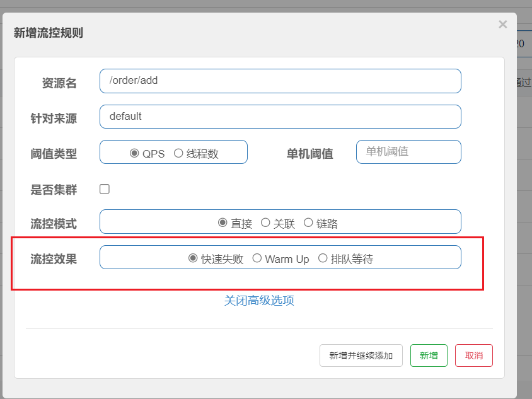This screenshot has width=532, height=399.
Task: Collapse options via 关闭高级选项 link
Action: [259, 301]
